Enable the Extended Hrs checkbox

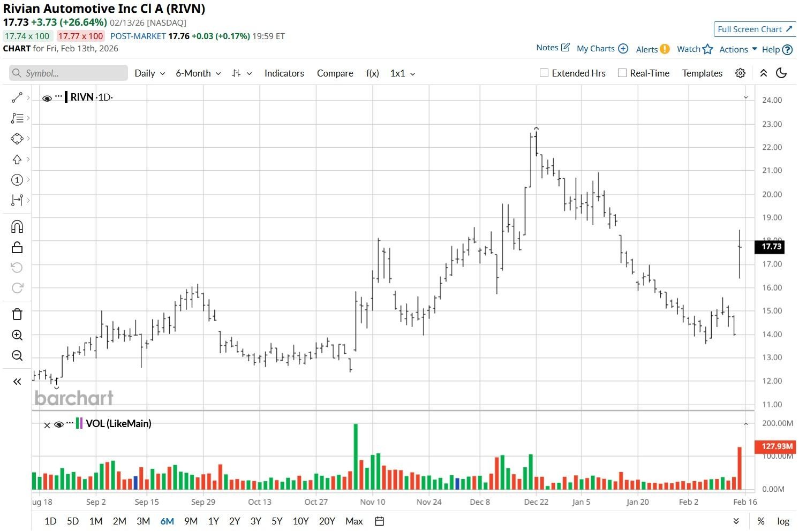tap(544, 73)
